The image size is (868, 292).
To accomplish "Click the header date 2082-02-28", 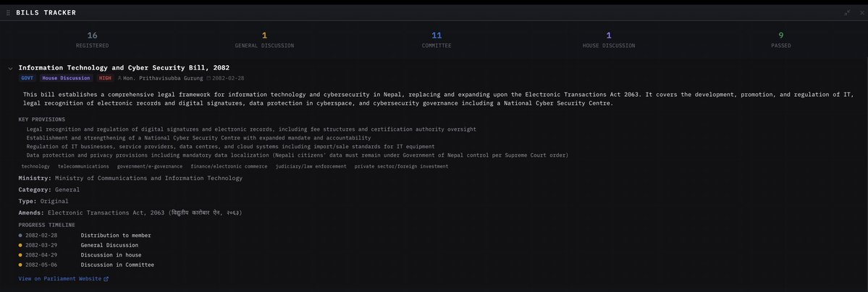I will 228,79.
